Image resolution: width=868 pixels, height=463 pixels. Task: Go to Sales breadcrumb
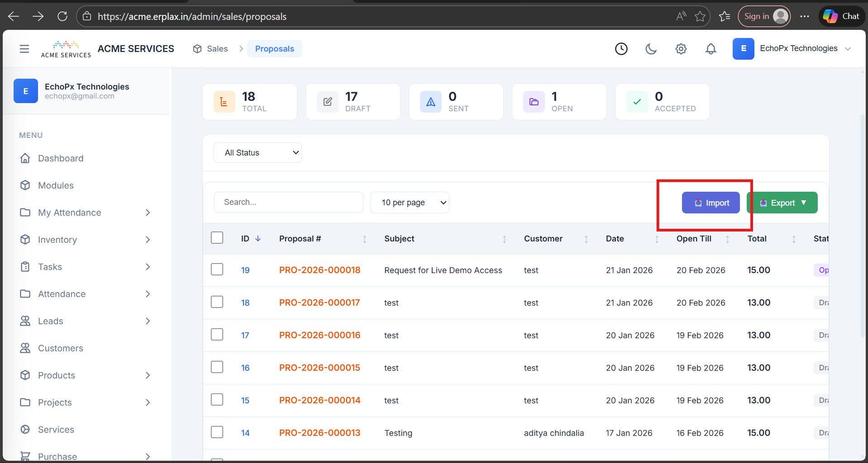pyautogui.click(x=217, y=49)
